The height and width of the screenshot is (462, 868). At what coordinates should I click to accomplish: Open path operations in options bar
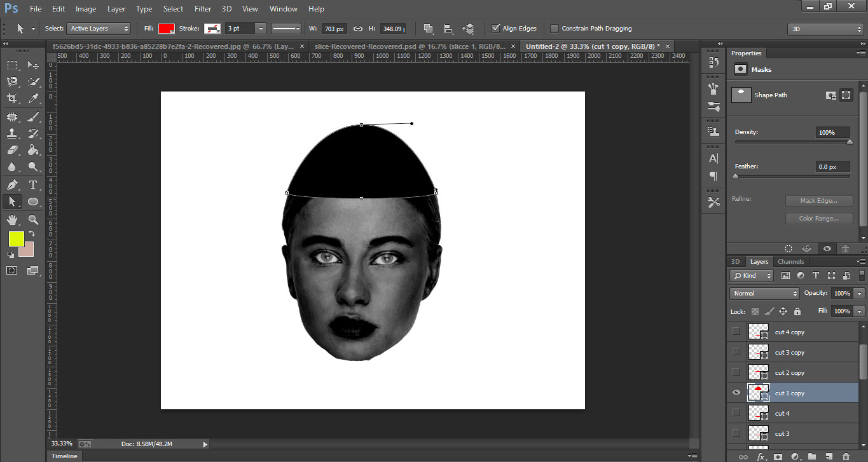click(x=428, y=29)
